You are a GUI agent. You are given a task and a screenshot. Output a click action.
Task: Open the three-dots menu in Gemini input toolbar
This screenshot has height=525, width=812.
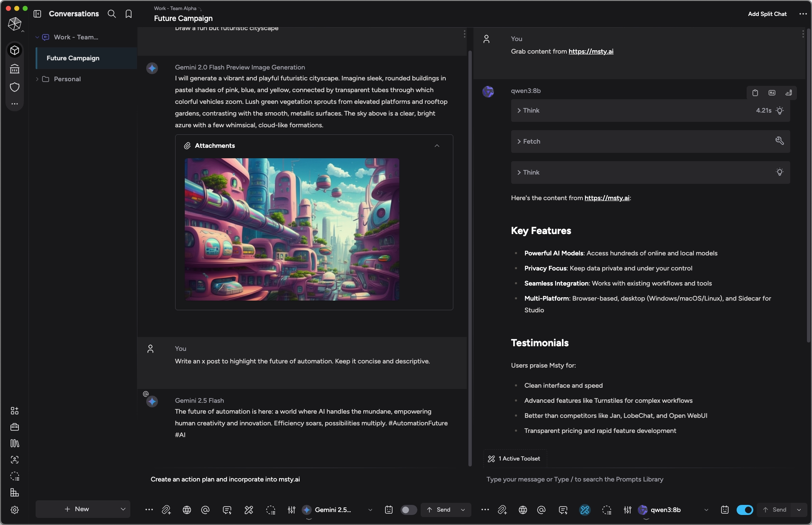[x=149, y=510]
